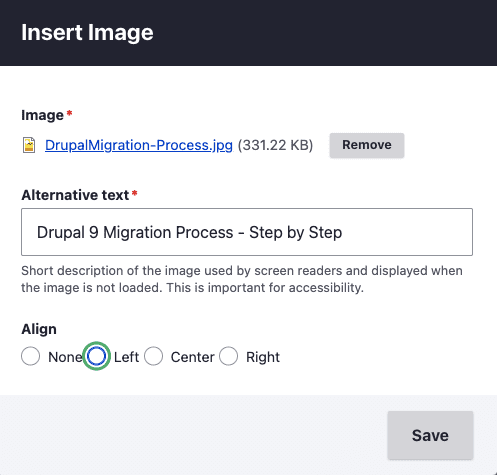Screen dimensions: 497x475
Task: Click into the Alternative text field
Action: [247, 232]
